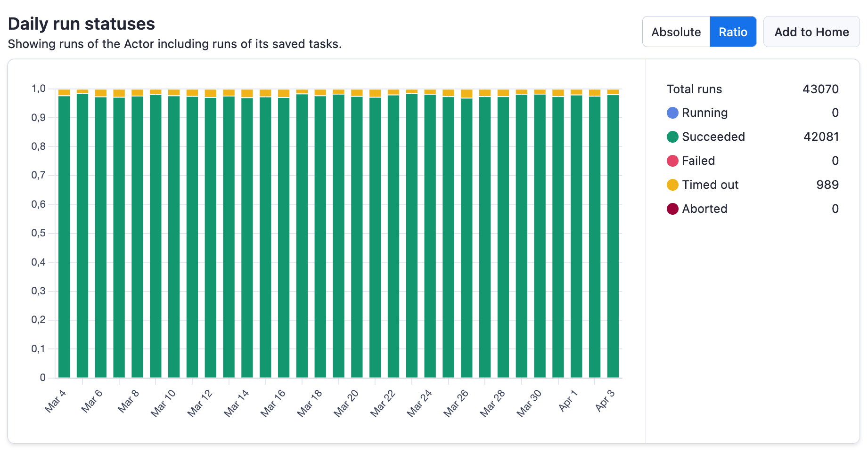Viewport: 868px width, 453px height.
Task: Switch chart to Absolute view
Action: 676,32
